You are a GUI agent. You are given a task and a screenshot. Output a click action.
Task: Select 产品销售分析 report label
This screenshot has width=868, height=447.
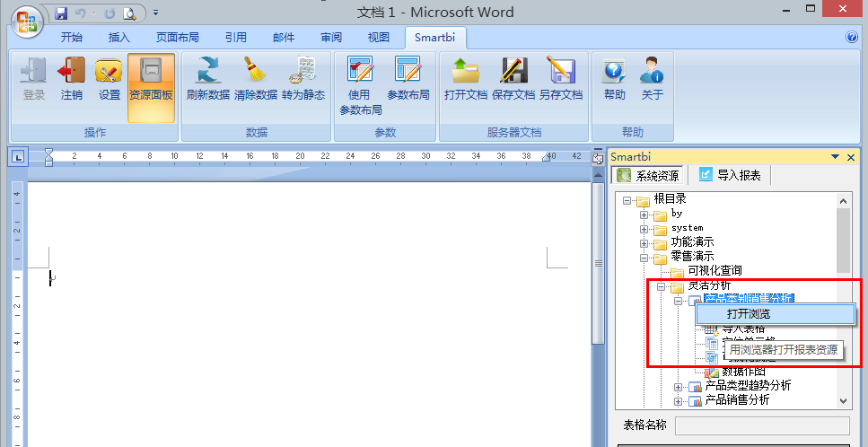tap(737, 400)
